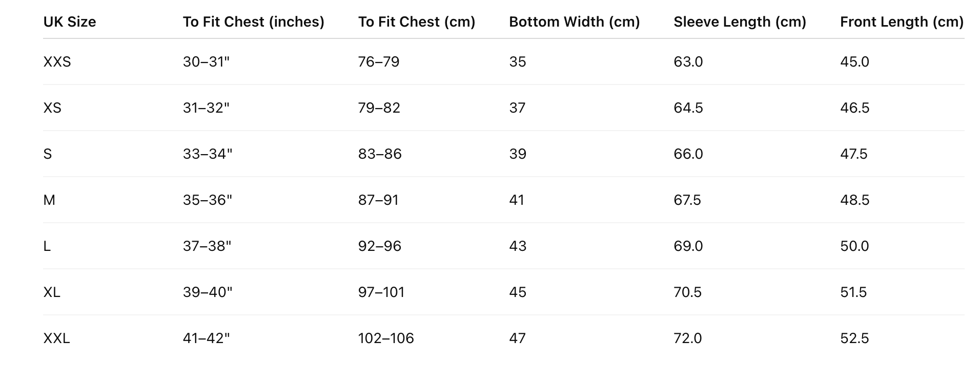The width and height of the screenshot is (980, 383).
Task: Select sleeve length value 72.0
Action: click(688, 338)
